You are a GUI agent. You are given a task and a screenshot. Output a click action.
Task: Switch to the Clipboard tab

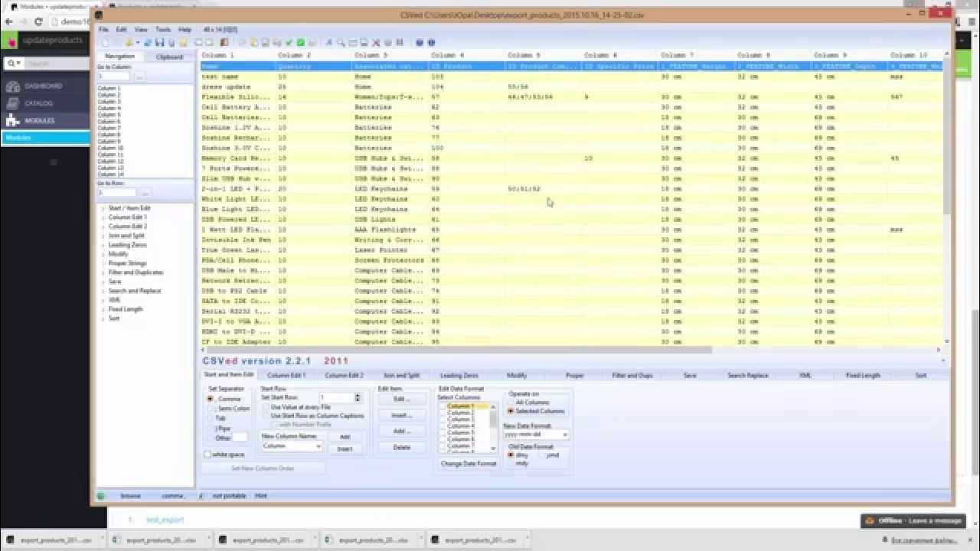169,57
